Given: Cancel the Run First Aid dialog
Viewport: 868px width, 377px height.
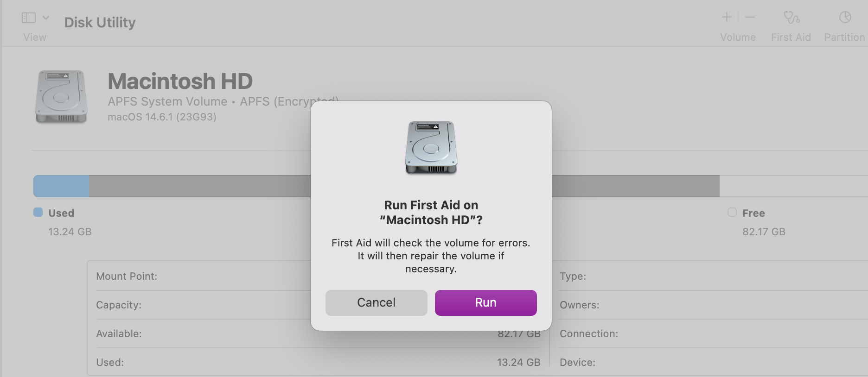Looking at the screenshot, I should coord(376,302).
